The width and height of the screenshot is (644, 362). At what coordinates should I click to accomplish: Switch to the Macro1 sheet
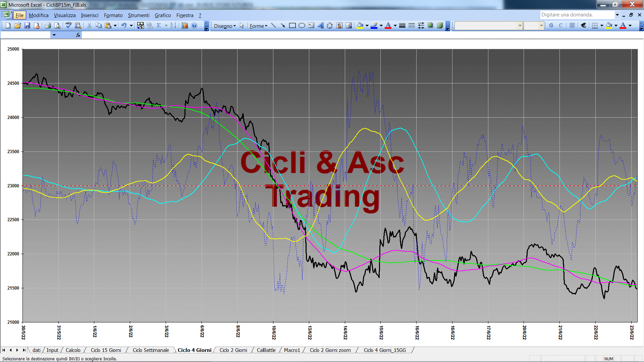tap(292, 350)
